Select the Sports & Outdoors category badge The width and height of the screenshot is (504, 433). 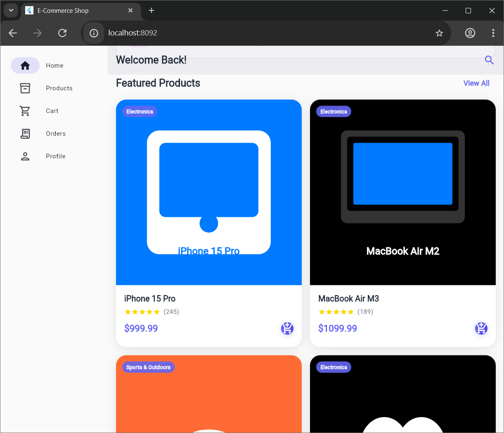coord(148,367)
